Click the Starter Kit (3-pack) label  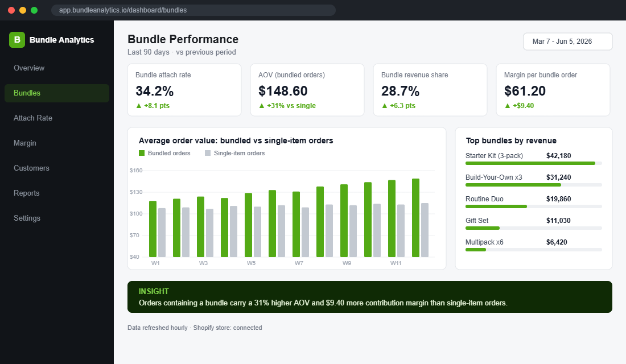tap(494, 156)
